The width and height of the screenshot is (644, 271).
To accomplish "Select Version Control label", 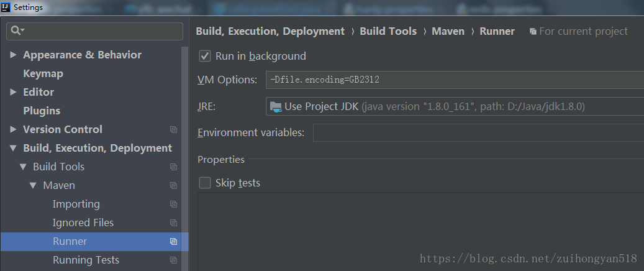I will click(63, 129).
